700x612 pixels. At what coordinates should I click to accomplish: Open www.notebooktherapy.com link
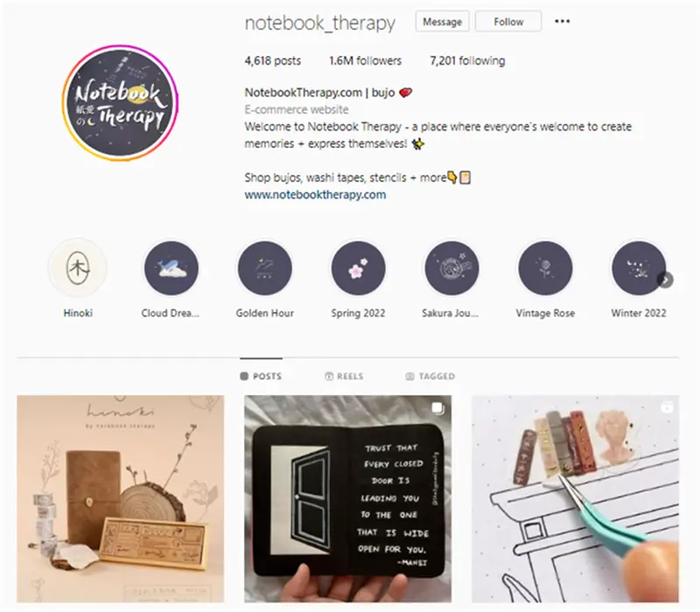315,194
